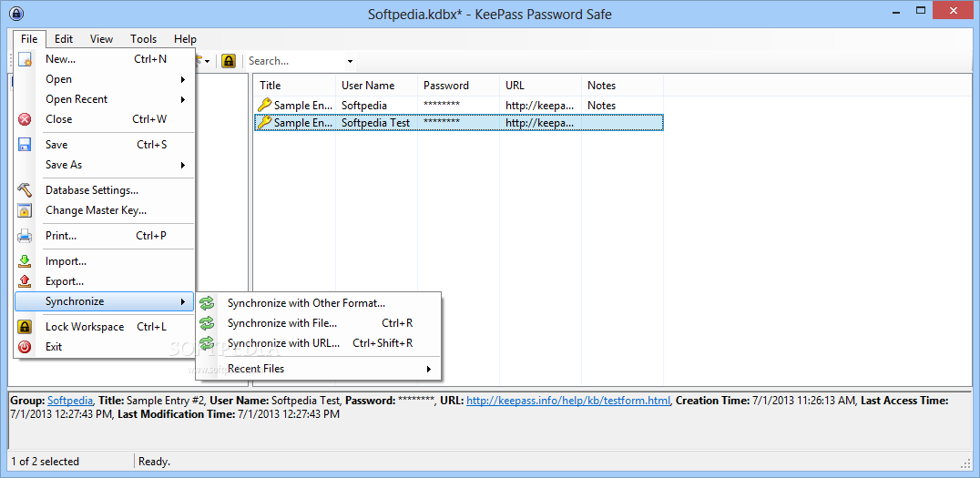Open the keepass.info testform URL link

568,401
